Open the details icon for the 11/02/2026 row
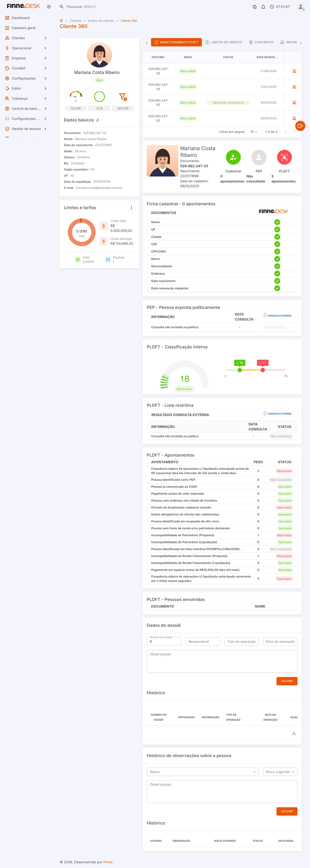The width and height of the screenshot is (310, 868). coord(294,87)
